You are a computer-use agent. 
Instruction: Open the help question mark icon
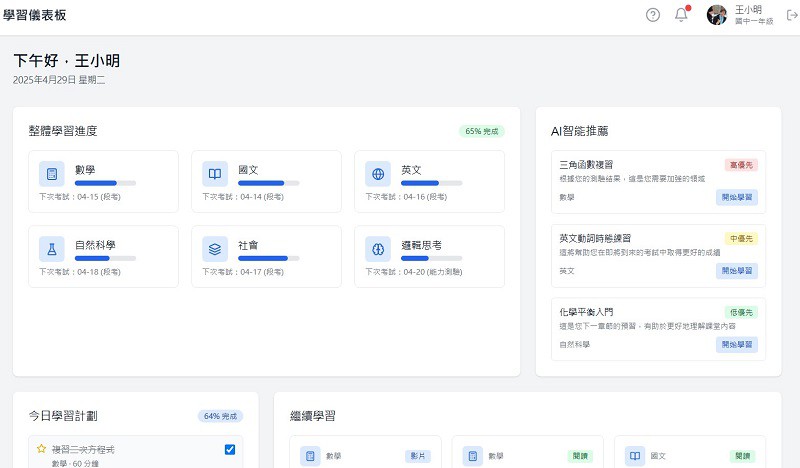coord(653,14)
